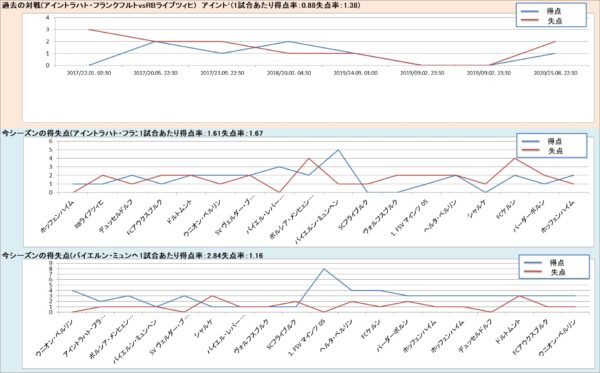Click デュッセルドルフ label in アイントラハト season chart
Viewport: 600px width, 373px height.
click(x=116, y=215)
